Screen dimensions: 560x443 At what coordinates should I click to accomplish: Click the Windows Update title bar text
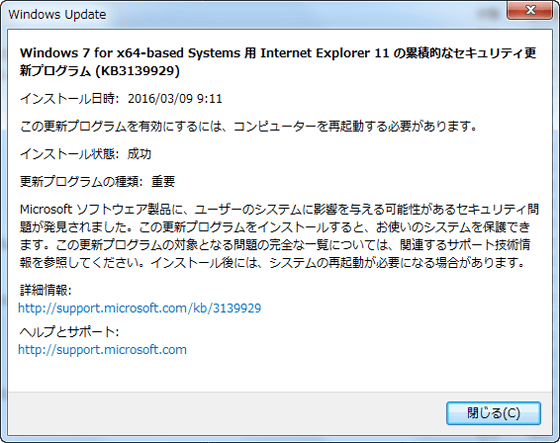[57, 15]
